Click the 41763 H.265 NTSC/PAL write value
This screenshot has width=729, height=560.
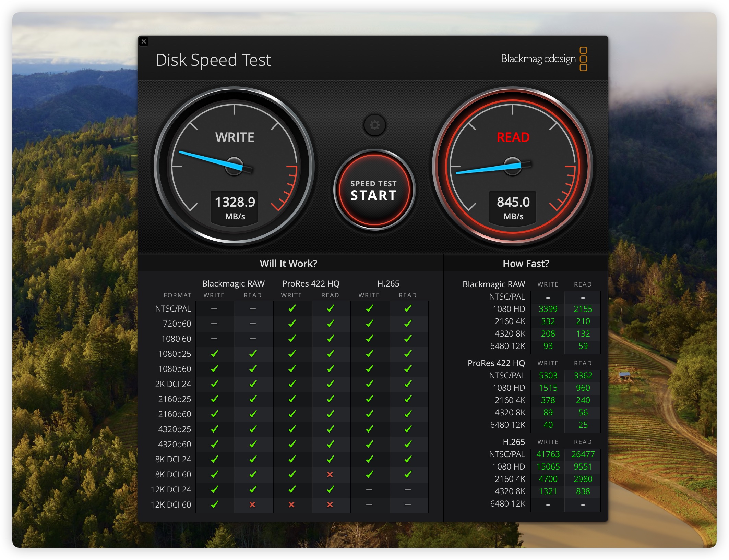(x=548, y=454)
